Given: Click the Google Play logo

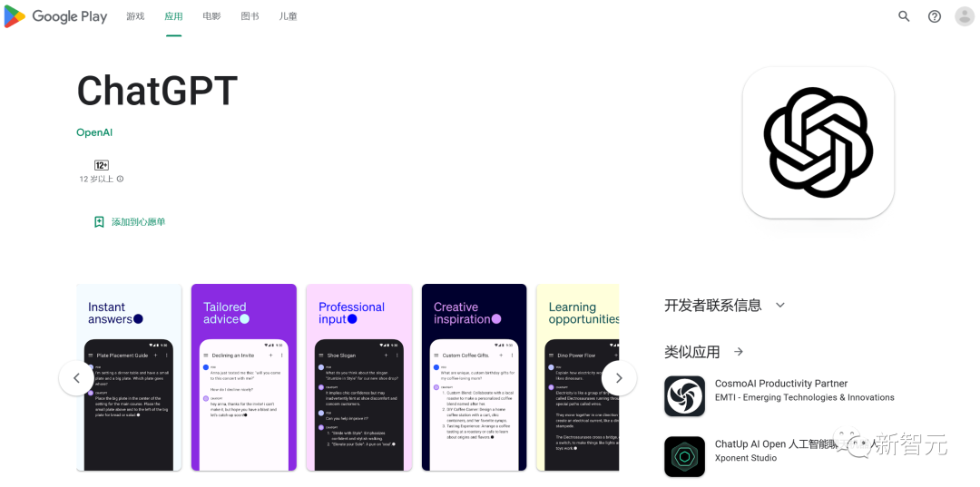Looking at the screenshot, I should click(x=55, y=16).
